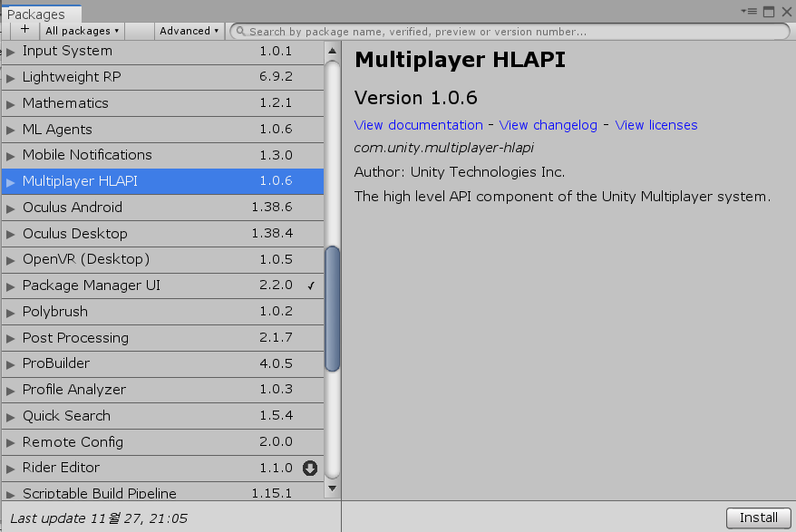The image size is (796, 532).
Task: Select the Polybrush package
Action: 162,312
